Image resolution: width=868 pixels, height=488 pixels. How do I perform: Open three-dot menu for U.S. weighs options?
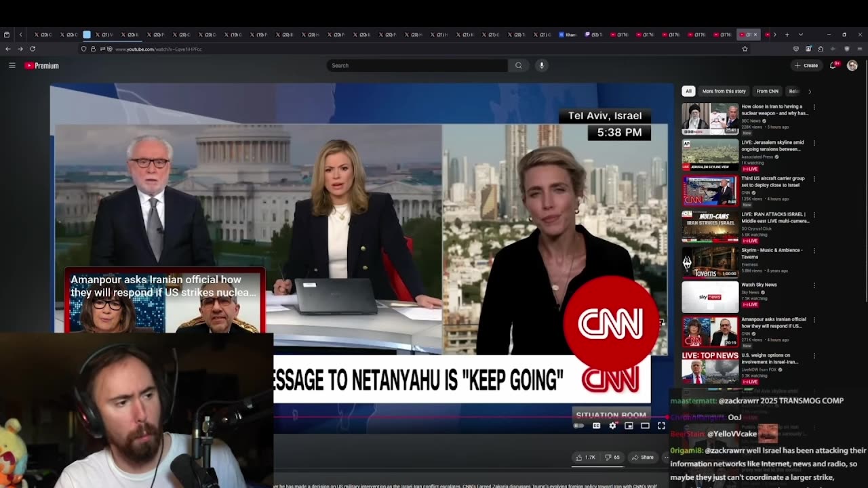click(x=814, y=356)
